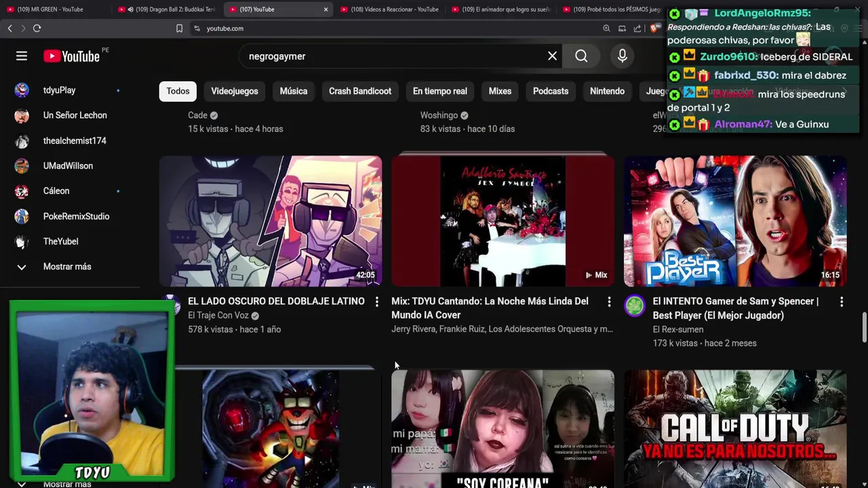Open options for EL LADO OSCURO video
This screenshot has height=488, width=868.
377,302
